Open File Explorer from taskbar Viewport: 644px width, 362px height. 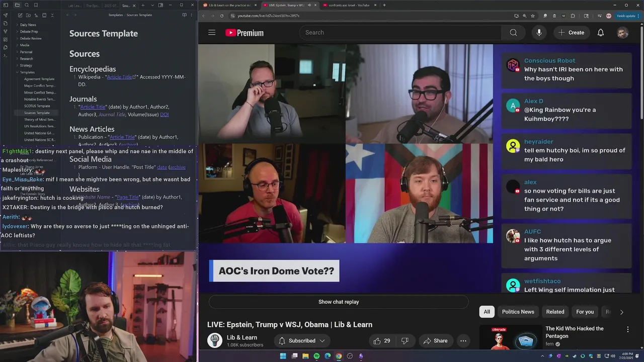pos(305,356)
